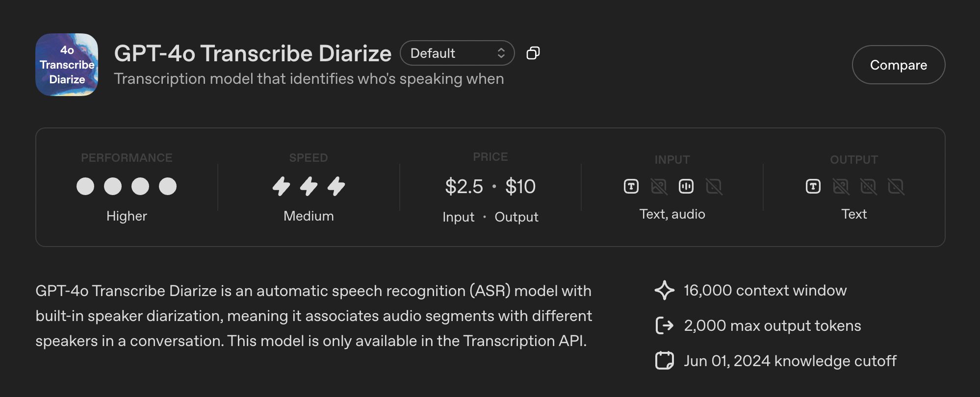Click the audio input modality icon
The height and width of the screenshot is (397, 980).
687,187
